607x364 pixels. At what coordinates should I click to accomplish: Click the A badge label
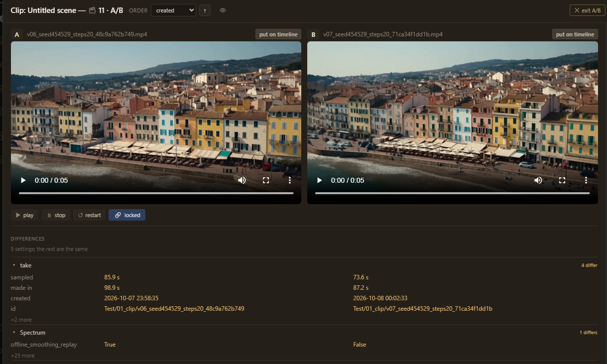(17, 34)
